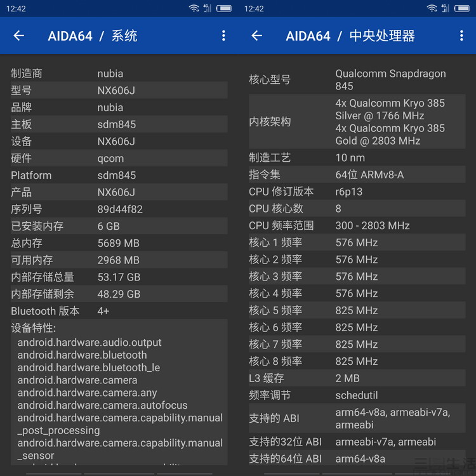Select the 核心型号 Qualcomm Snapdragon 845 row
Image resolution: width=476 pixels, height=476 pixels.
pos(357,80)
